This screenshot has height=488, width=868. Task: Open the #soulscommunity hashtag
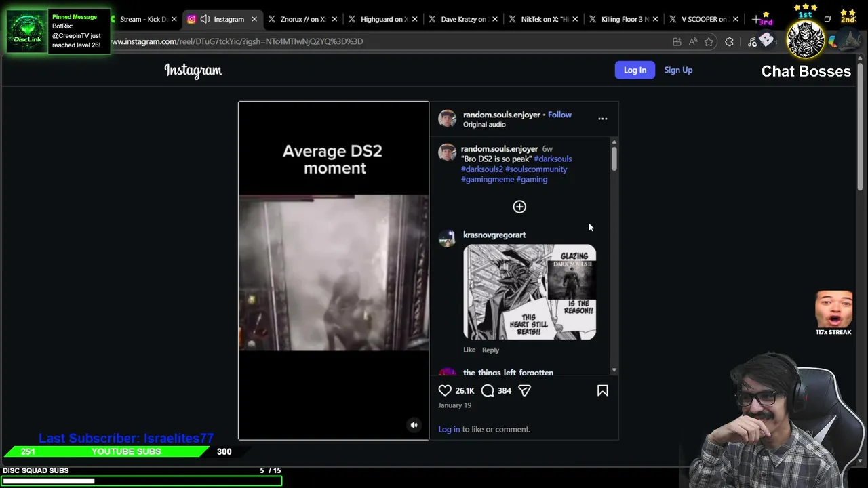tap(536, 169)
